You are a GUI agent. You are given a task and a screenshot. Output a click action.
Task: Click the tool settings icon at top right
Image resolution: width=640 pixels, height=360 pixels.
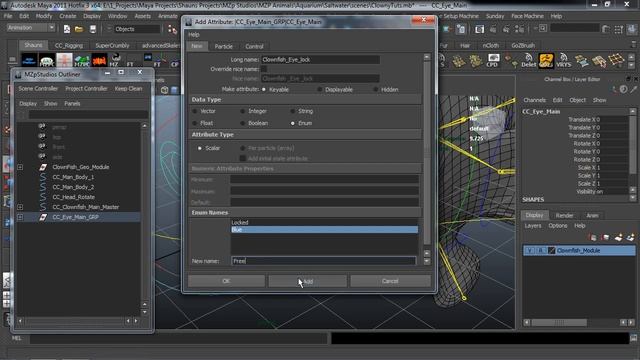(619, 29)
